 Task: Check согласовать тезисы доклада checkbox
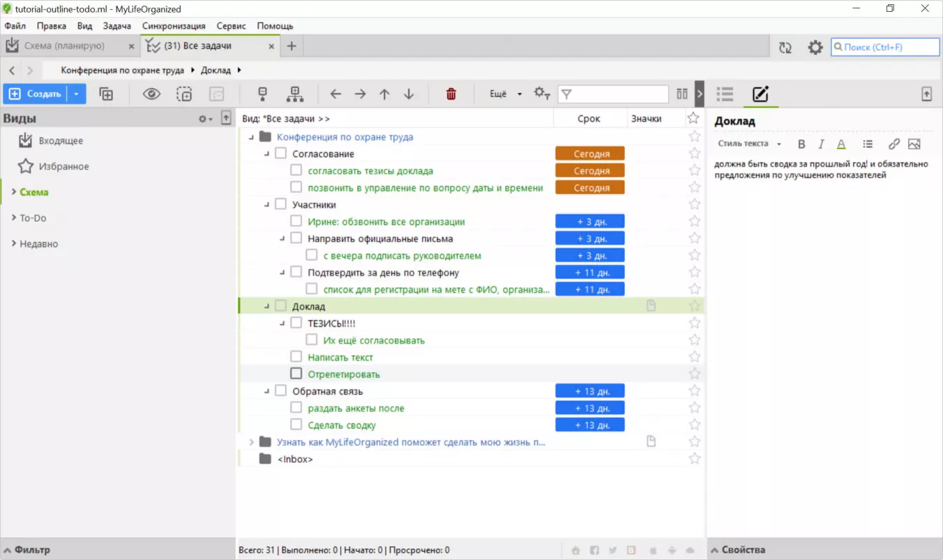pyautogui.click(x=296, y=170)
